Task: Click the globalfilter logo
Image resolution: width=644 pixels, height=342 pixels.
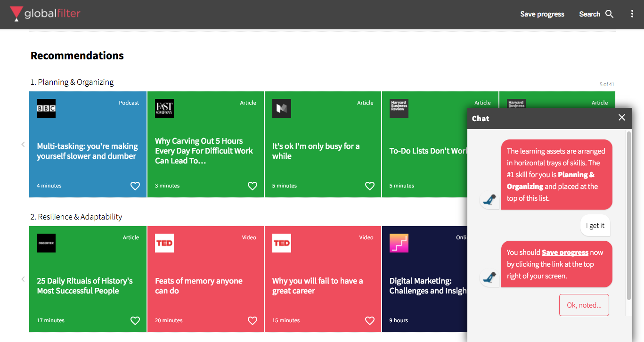Action: click(45, 14)
